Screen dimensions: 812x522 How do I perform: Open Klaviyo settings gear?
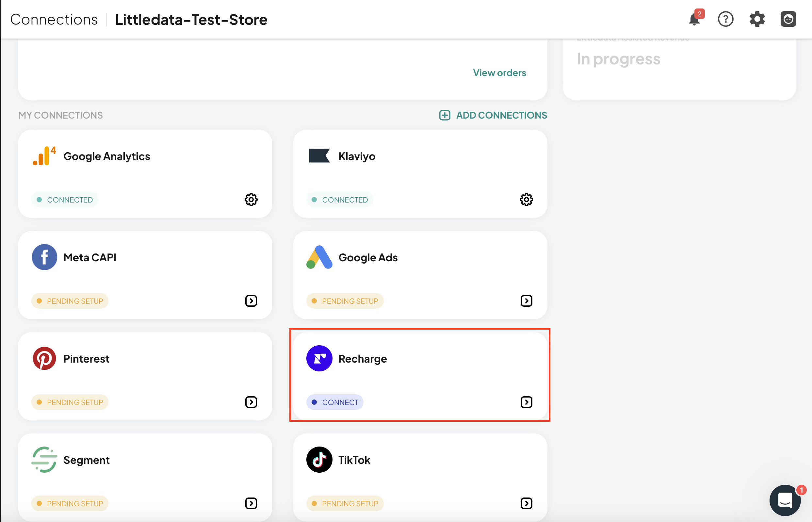click(526, 200)
